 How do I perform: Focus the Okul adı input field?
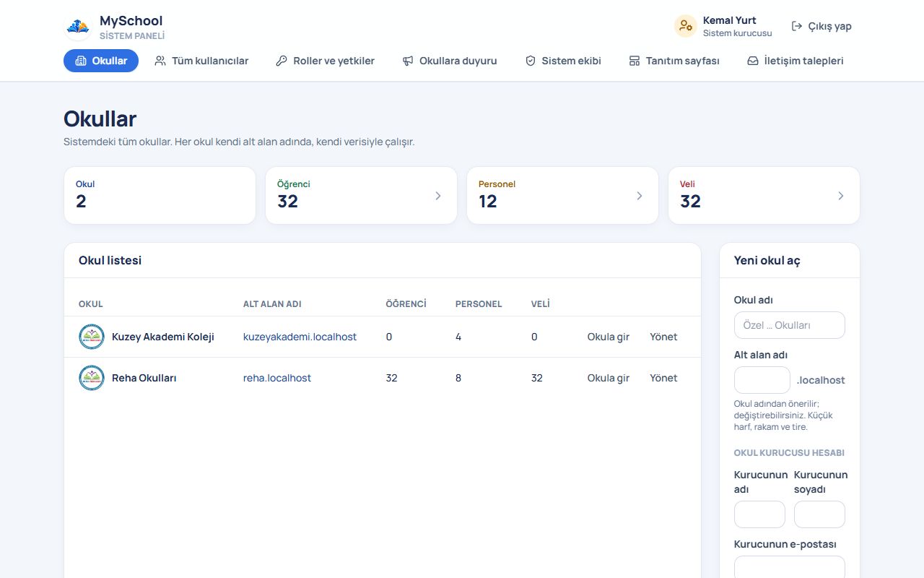pyautogui.click(x=790, y=325)
